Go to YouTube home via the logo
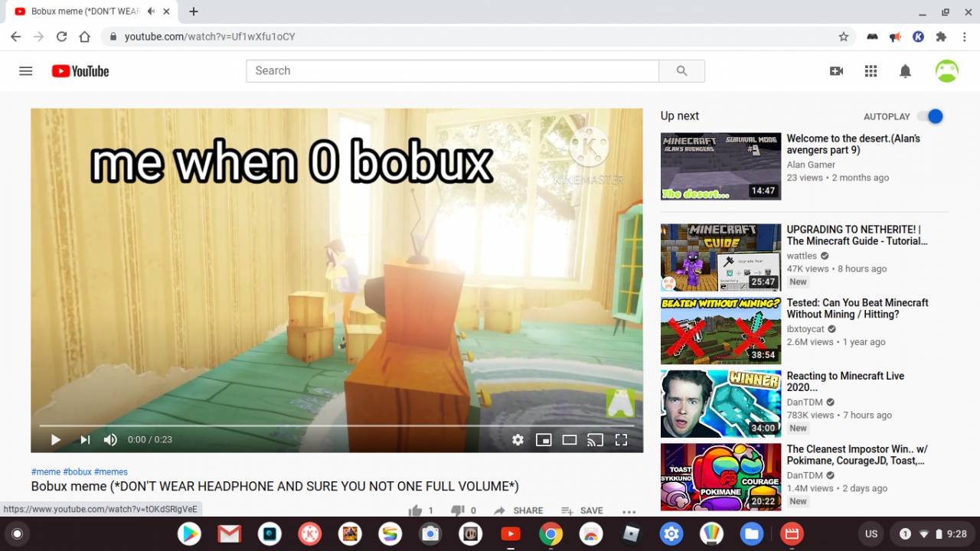 click(x=80, y=71)
